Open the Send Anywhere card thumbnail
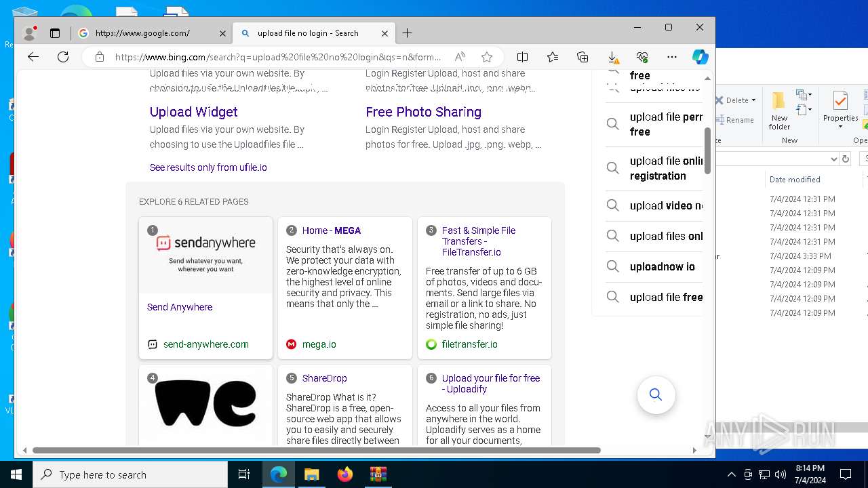 pos(205,256)
